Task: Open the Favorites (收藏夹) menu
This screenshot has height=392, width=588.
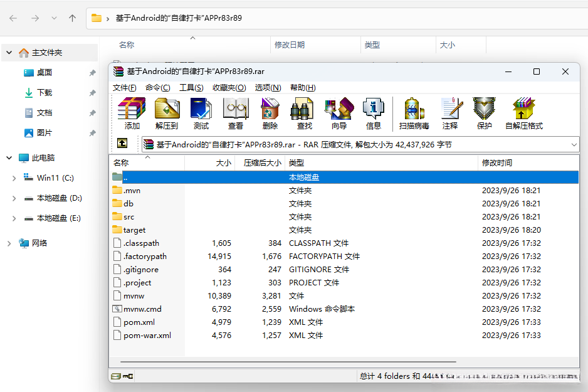Action: pos(229,88)
